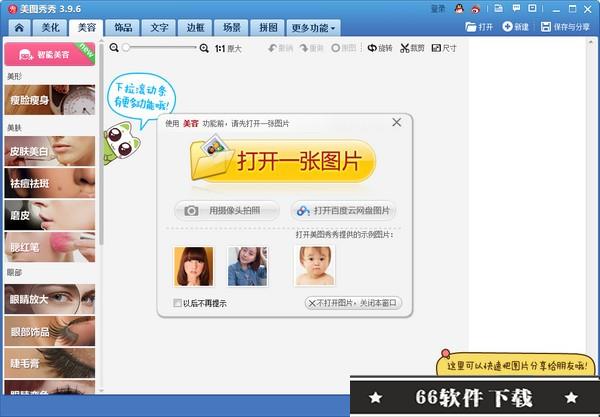
Task: Check the 以后不再提示 checkbox
Action: pos(177,303)
